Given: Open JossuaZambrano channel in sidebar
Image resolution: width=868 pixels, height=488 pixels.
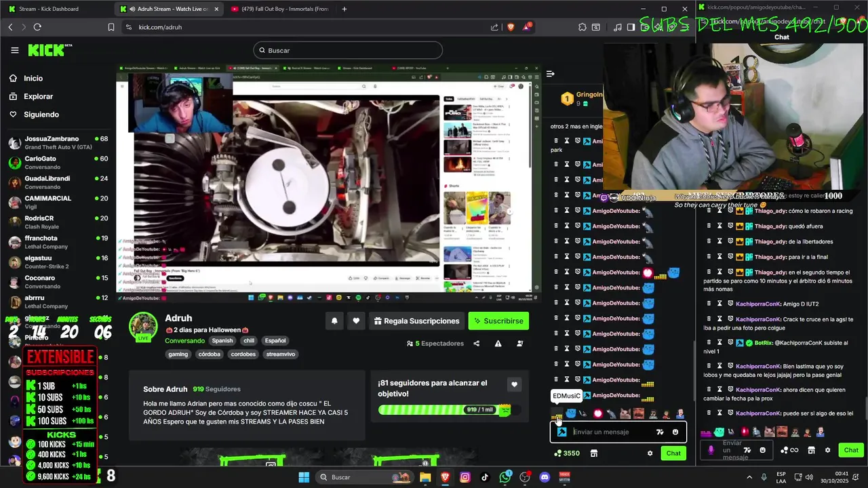Looking at the screenshot, I should pyautogui.click(x=58, y=143).
